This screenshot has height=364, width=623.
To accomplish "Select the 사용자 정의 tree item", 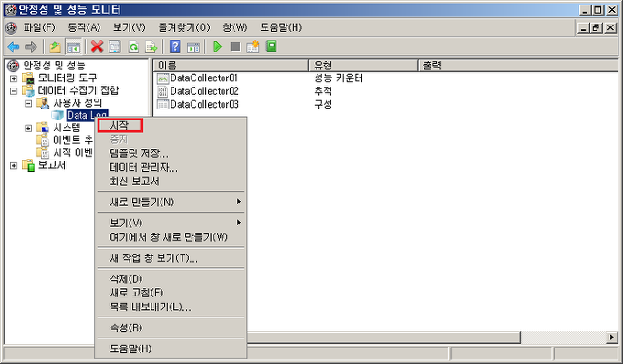I will [x=78, y=103].
